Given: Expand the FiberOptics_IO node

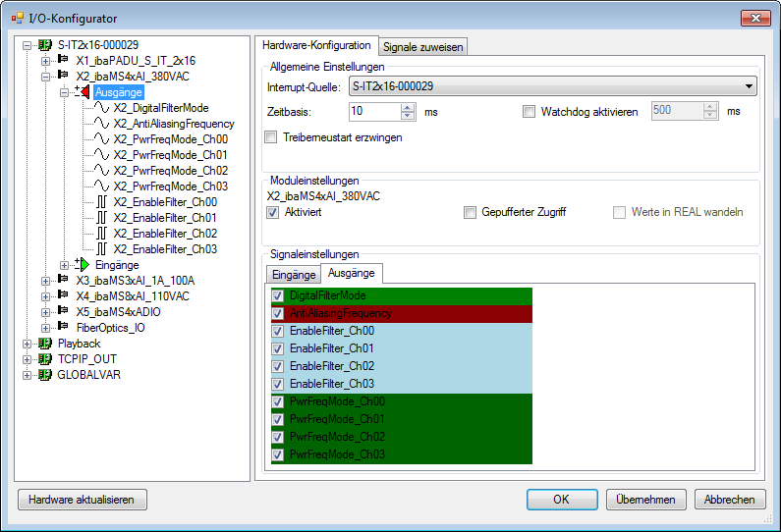Looking at the screenshot, I should [45, 328].
